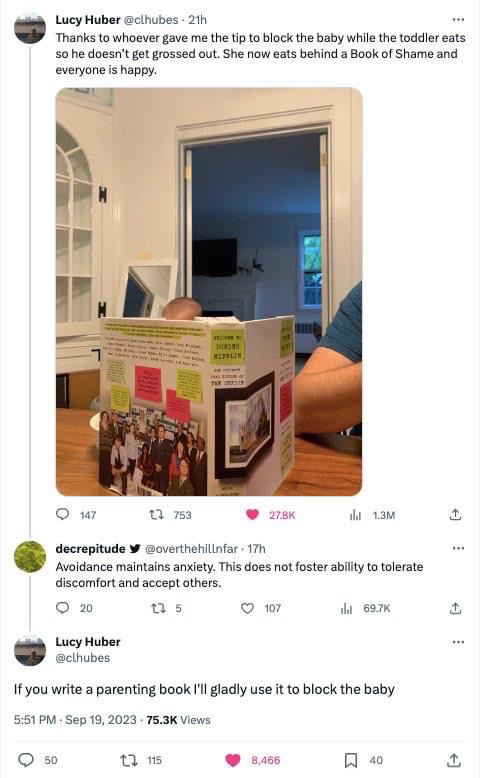496x778 pixels.
Task: Enlarge the photo of the book blocking the baby
Action: tap(209, 292)
